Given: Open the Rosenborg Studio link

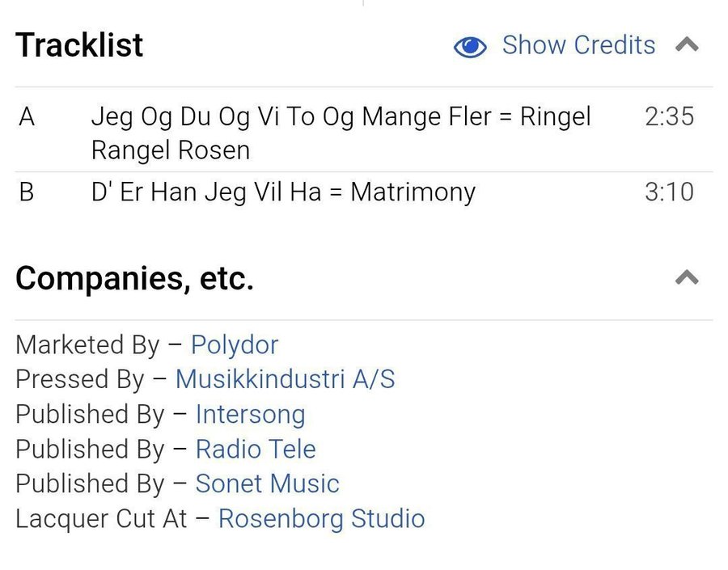Looking at the screenshot, I should pyautogui.click(x=321, y=518).
